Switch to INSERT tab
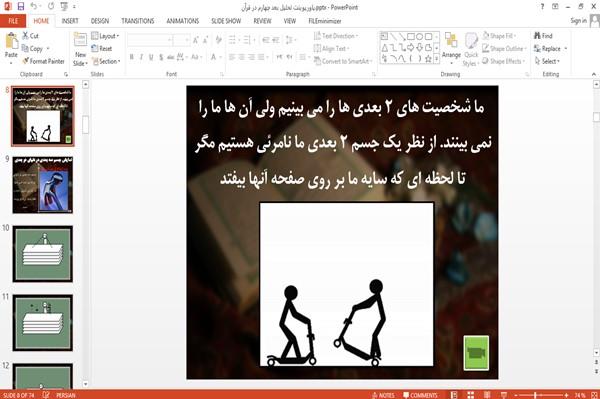The width and height of the screenshot is (600, 399). click(70, 21)
